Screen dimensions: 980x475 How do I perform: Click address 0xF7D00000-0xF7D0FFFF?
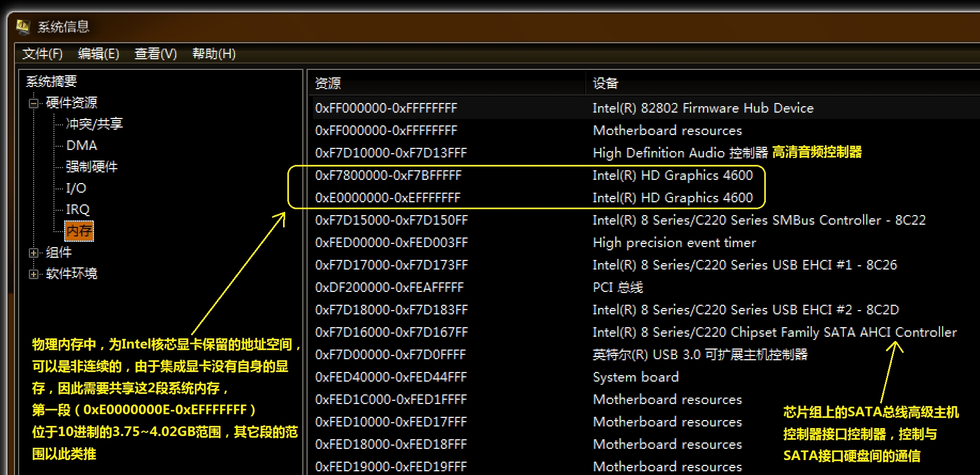click(x=390, y=355)
